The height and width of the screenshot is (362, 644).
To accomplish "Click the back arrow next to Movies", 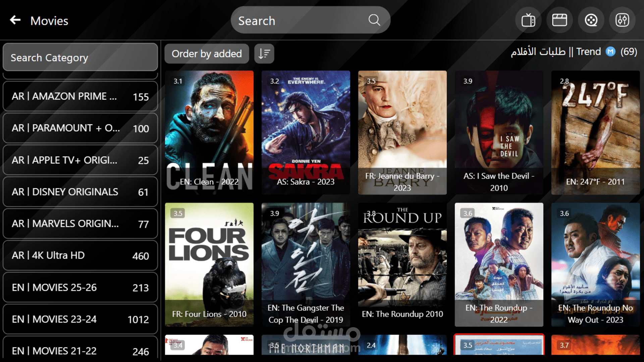I will pos(15,20).
